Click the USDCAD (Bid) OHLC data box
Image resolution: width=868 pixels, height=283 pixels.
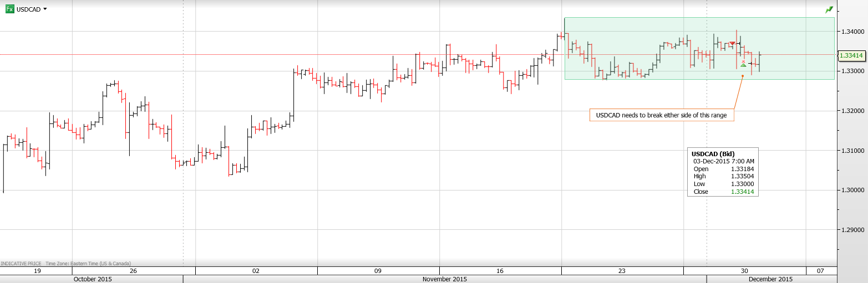723,172
